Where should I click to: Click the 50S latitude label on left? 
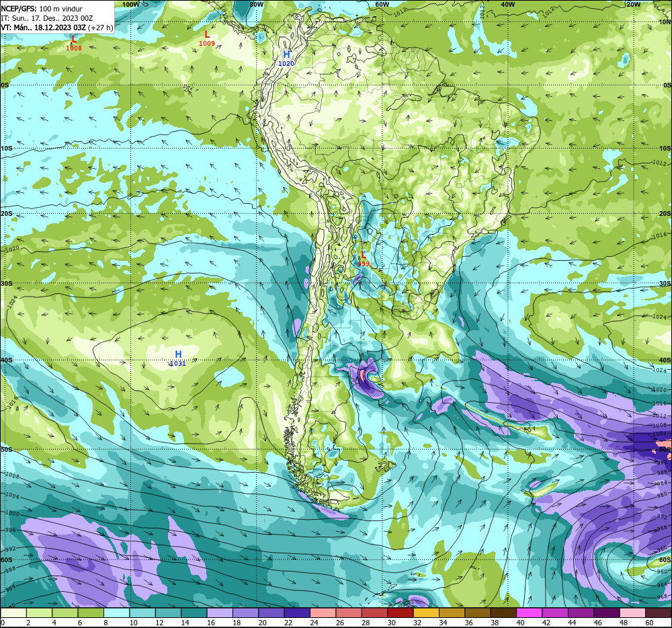click(x=7, y=449)
